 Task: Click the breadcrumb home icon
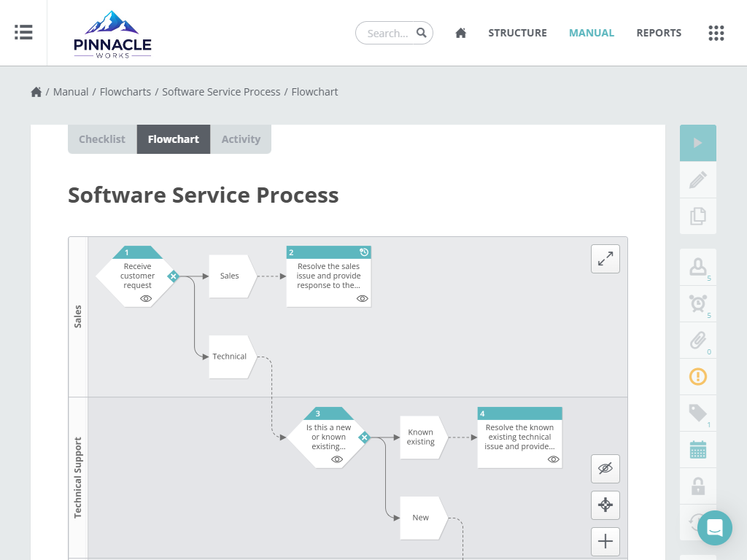(x=36, y=92)
